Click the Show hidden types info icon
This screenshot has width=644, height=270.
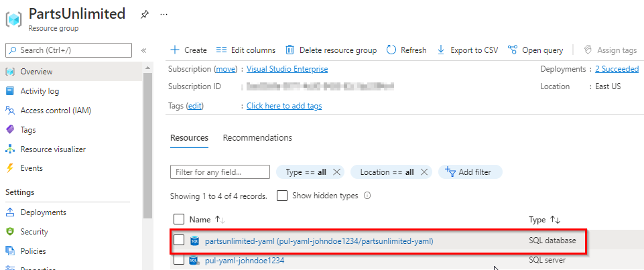tap(367, 196)
